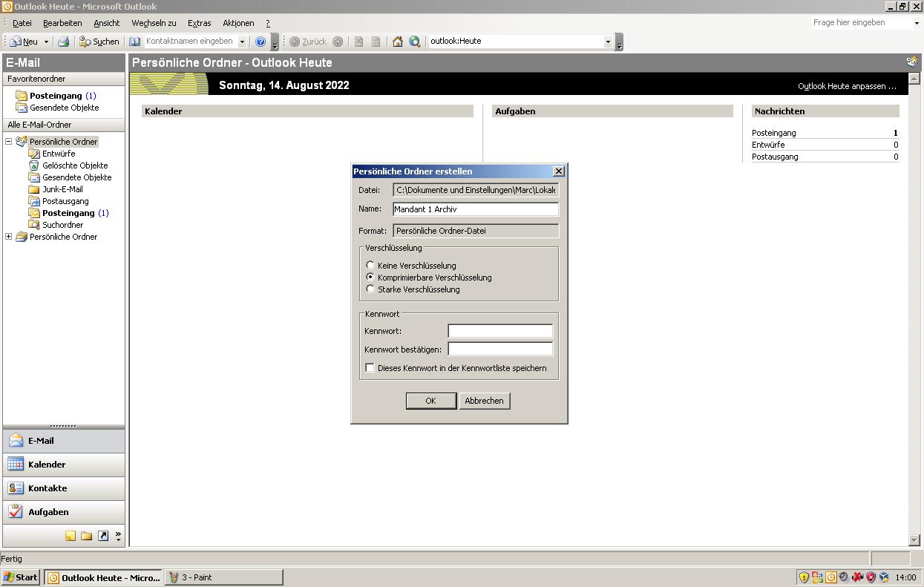Open the Bearbeiten menu
The image size is (924, 587).
coord(62,23)
